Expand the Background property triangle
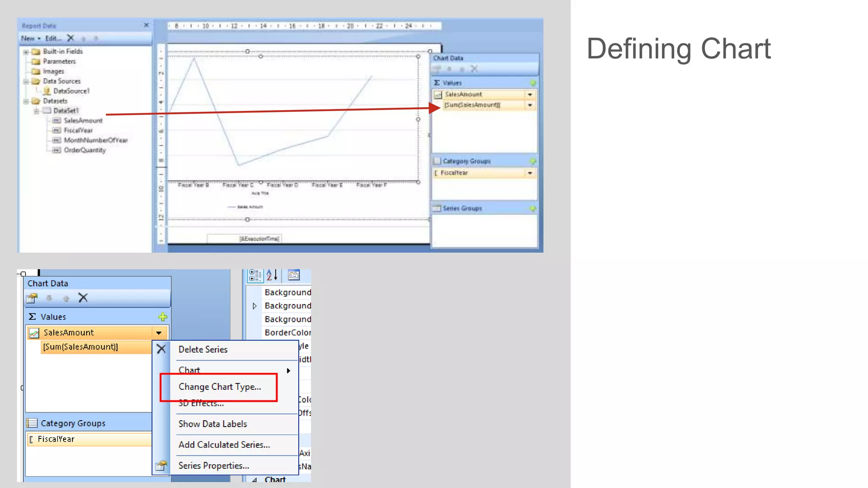The width and height of the screenshot is (868, 488). (x=254, y=306)
